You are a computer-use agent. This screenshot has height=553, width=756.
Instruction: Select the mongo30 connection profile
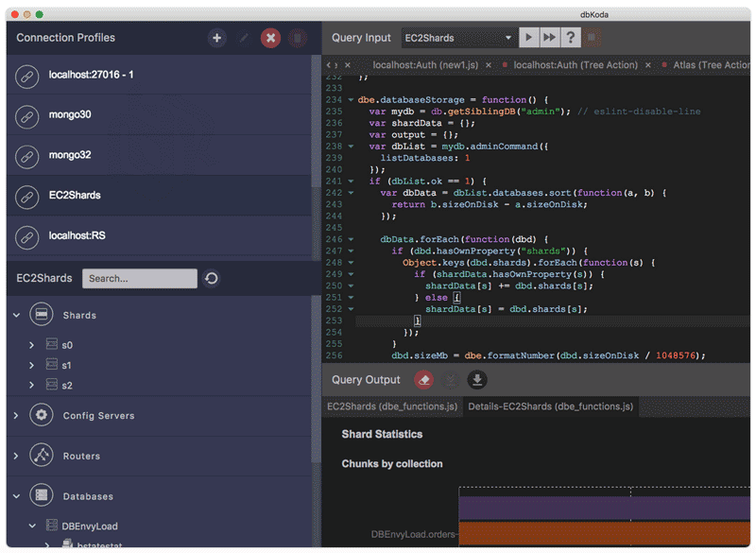pyautogui.click(x=71, y=114)
